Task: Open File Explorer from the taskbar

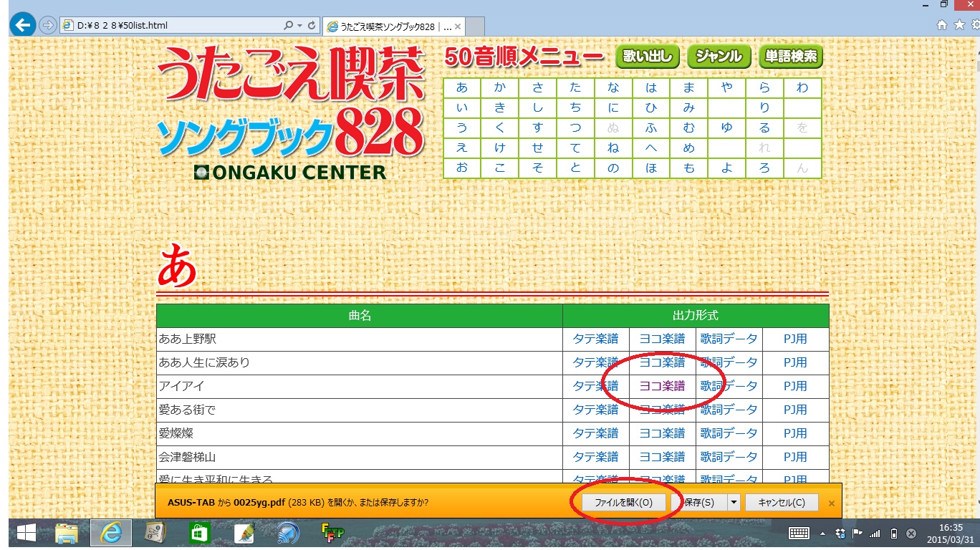Action: point(67,533)
